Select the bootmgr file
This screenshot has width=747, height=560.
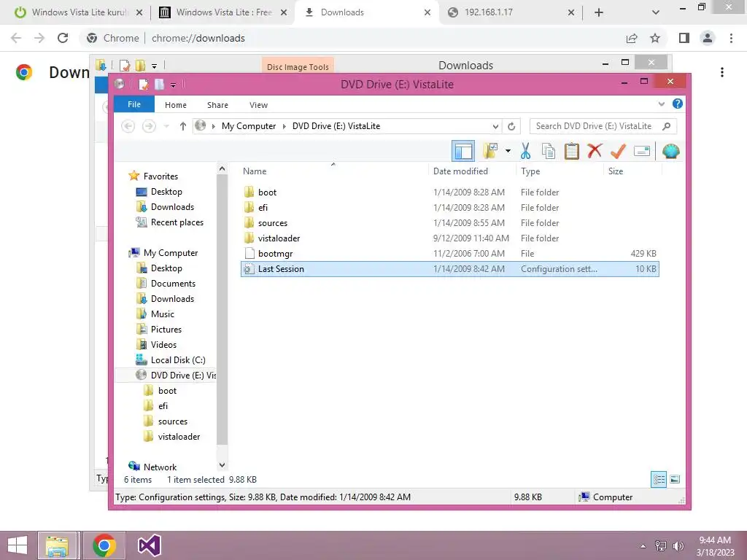tap(450, 253)
